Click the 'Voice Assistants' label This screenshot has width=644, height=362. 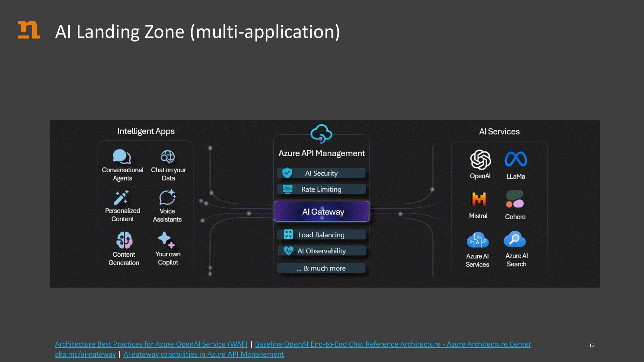tap(167, 215)
